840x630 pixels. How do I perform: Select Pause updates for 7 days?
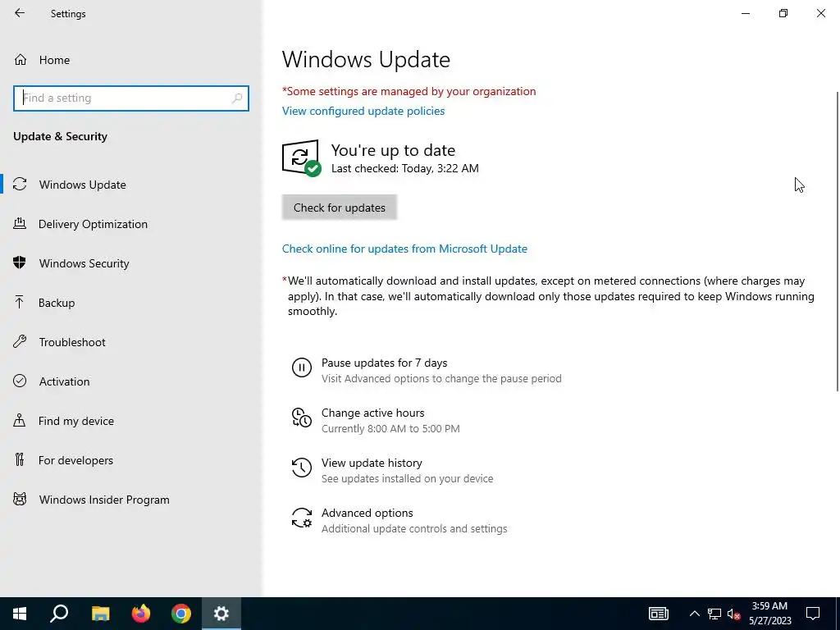(384, 363)
